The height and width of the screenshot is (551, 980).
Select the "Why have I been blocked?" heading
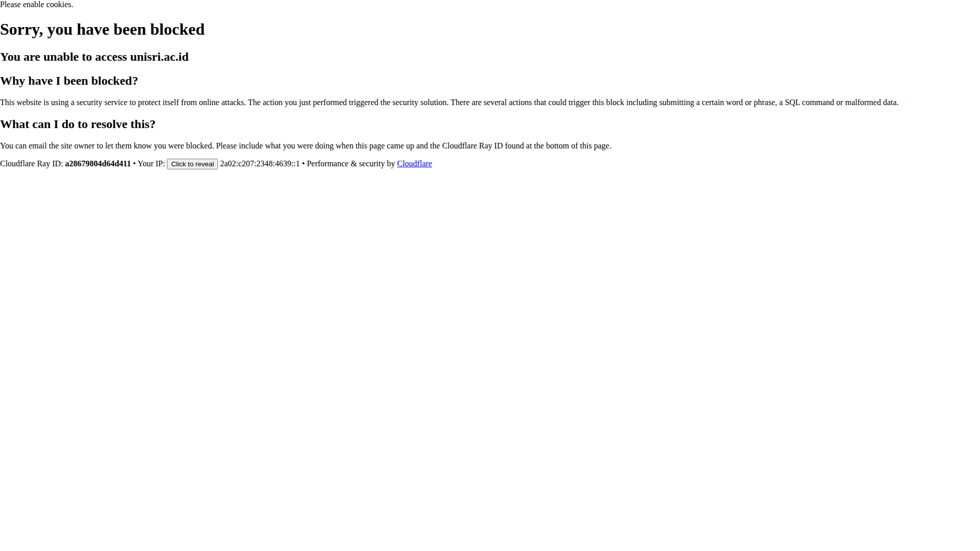[69, 81]
